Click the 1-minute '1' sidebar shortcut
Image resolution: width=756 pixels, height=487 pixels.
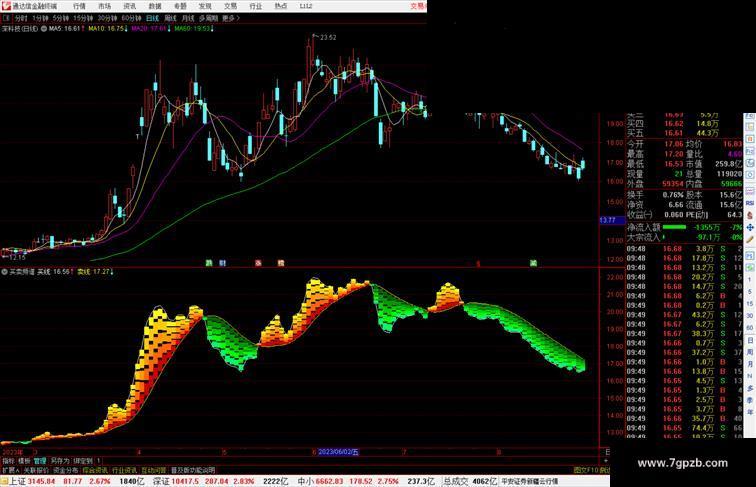coord(750,280)
